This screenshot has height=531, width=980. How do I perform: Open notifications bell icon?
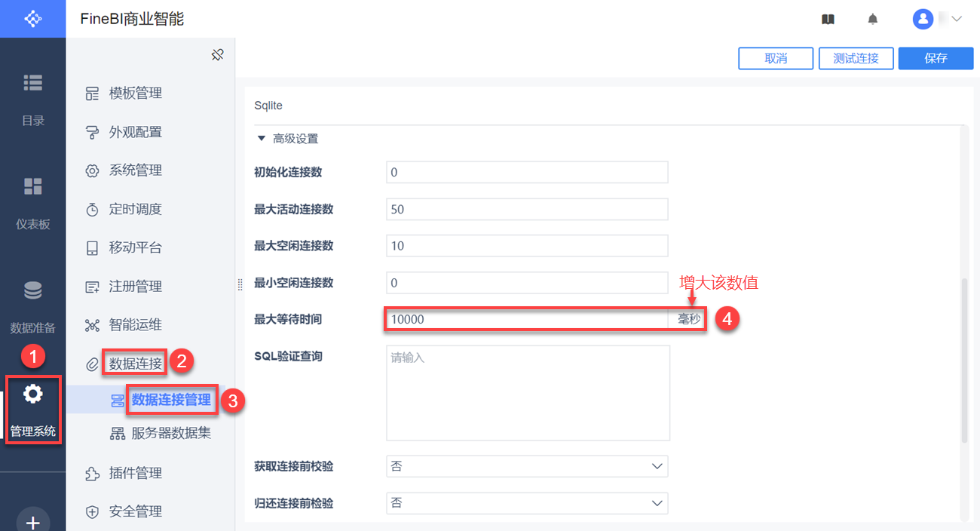[x=873, y=19]
